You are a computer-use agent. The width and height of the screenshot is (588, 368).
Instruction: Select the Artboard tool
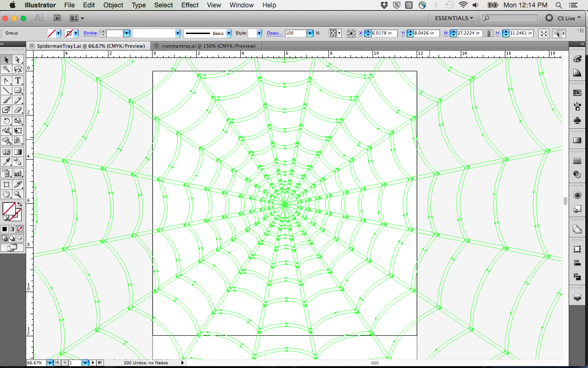tap(6, 184)
